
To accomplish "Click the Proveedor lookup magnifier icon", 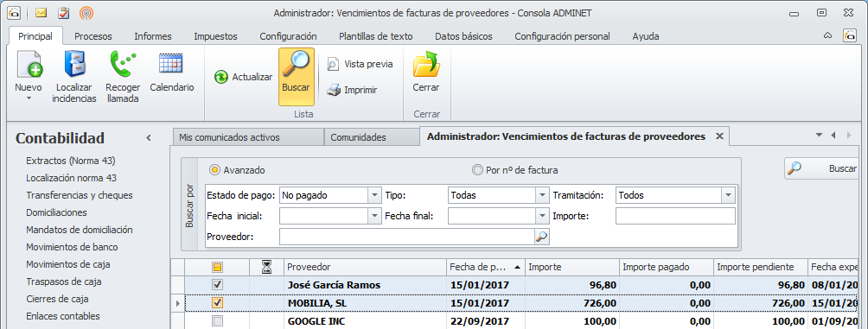I will click(541, 237).
